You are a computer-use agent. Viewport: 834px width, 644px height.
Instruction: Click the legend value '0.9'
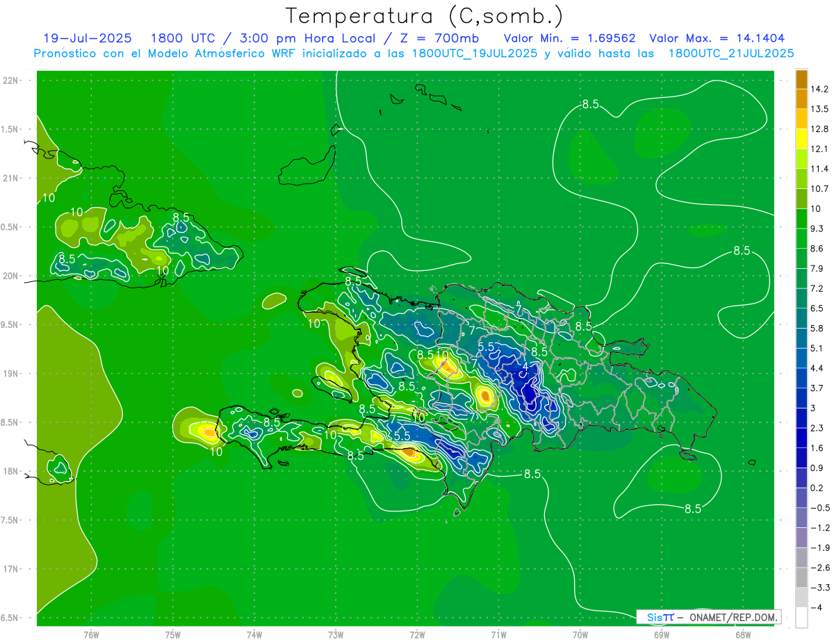click(x=817, y=468)
